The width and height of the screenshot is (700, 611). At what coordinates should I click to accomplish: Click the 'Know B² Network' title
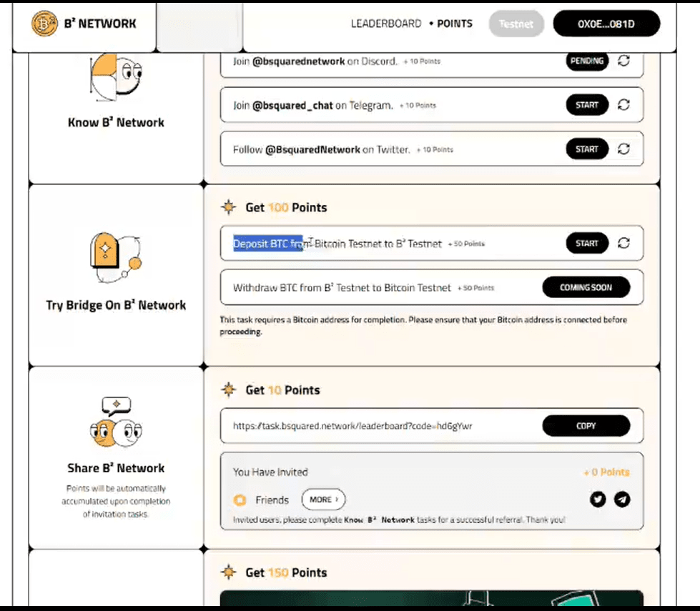(x=116, y=122)
